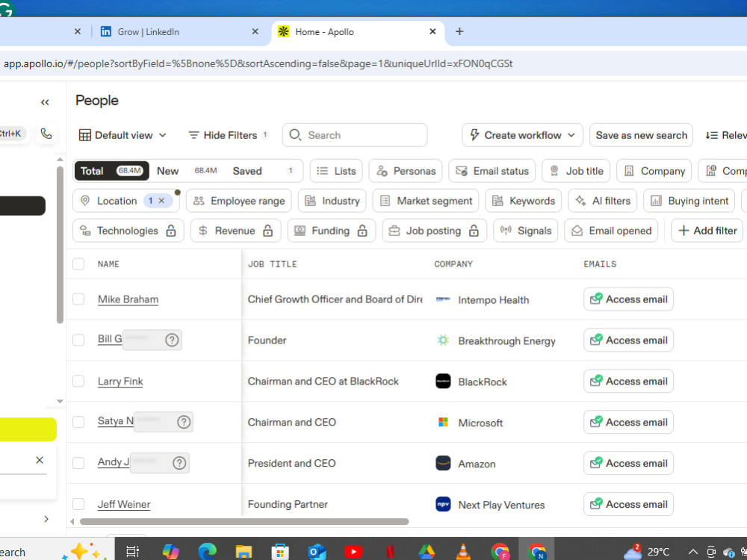Close the Grow LinkedIn browser tab

[x=255, y=31]
